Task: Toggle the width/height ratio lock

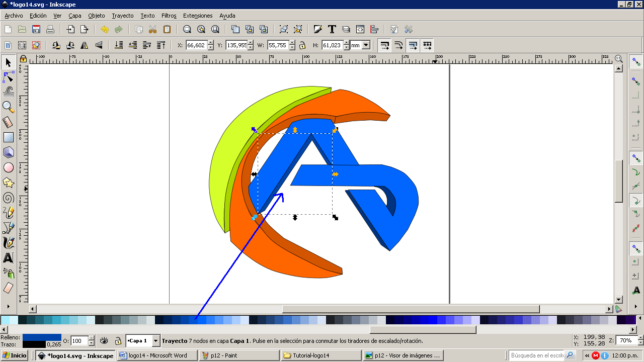Action: (x=302, y=45)
